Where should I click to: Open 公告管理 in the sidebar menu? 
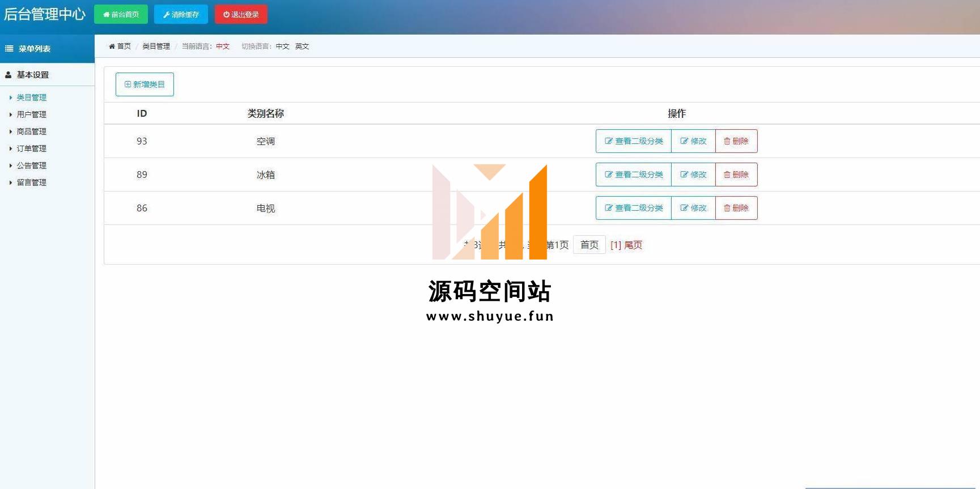(x=31, y=165)
